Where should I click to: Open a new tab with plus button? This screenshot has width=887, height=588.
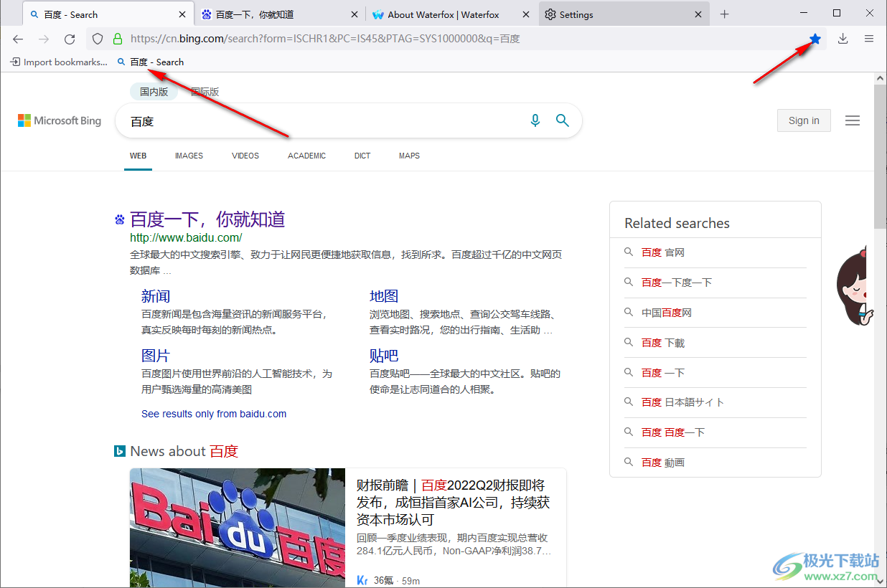click(725, 14)
